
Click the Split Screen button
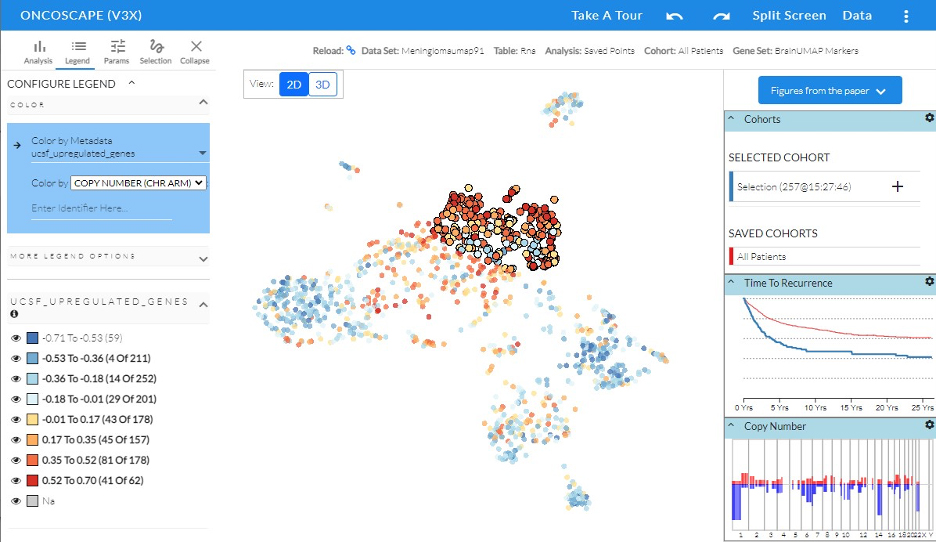[x=789, y=16]
